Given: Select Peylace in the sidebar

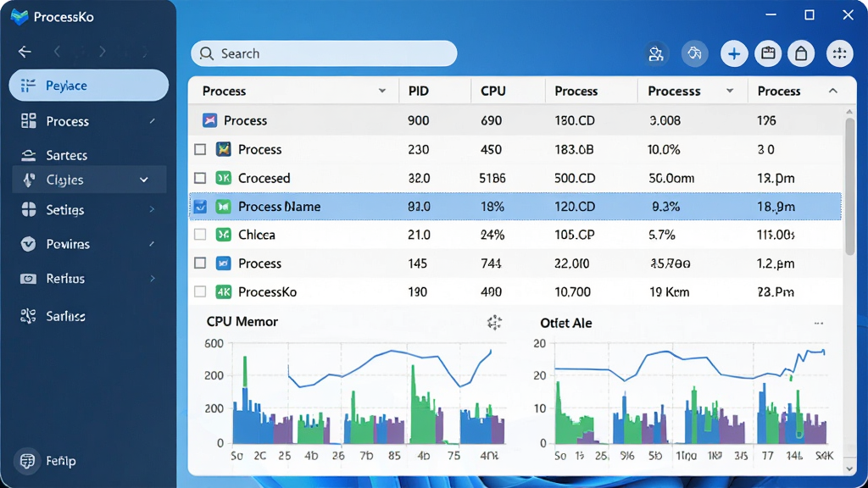Looking at the screenshot, I should point(88,86).
